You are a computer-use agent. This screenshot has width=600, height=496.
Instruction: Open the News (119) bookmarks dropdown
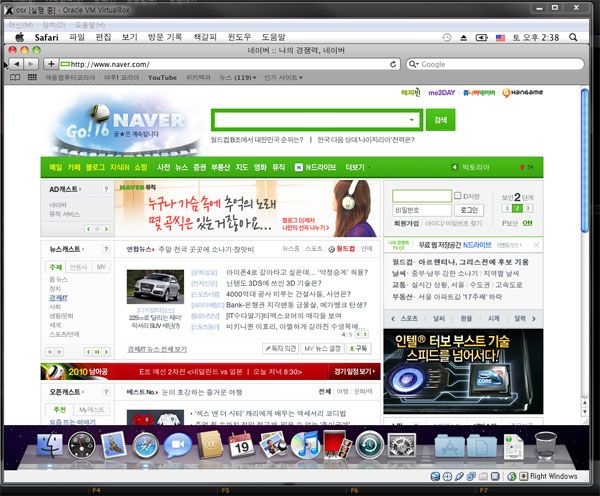tap(238, 77)
